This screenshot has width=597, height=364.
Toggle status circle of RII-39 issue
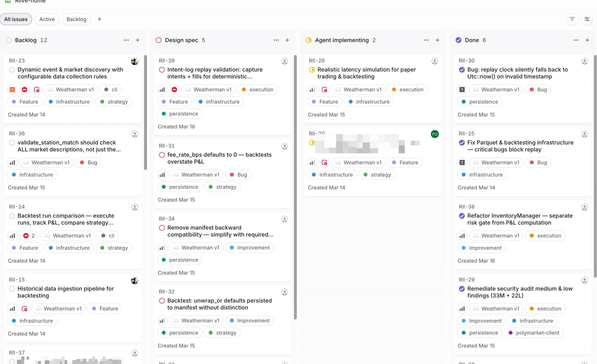point(162,70)
